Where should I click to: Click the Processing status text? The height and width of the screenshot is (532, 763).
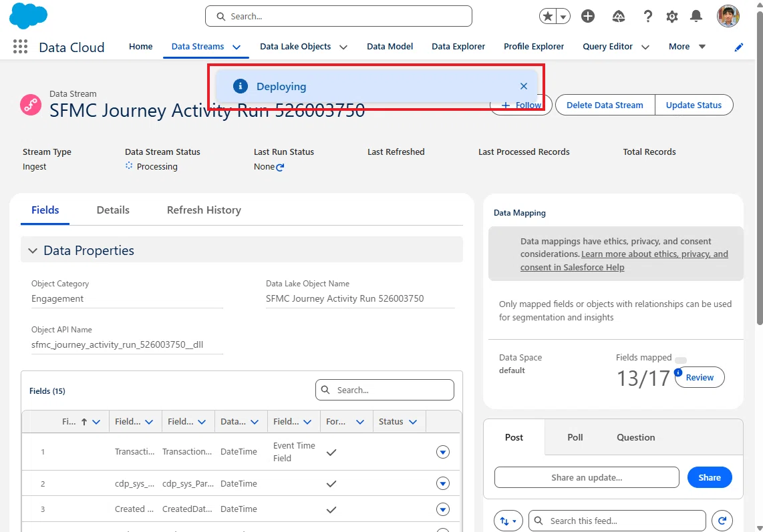[157, 167]
